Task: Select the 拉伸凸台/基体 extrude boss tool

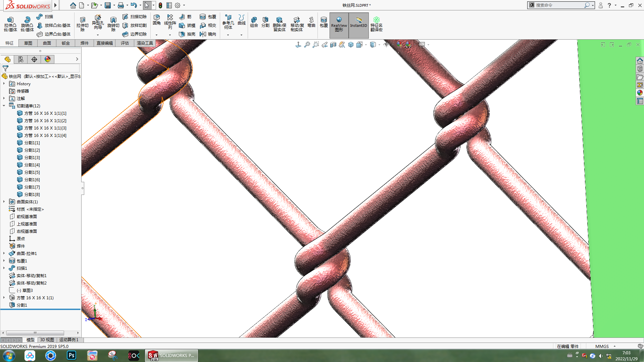Action: tap(10, 24)
